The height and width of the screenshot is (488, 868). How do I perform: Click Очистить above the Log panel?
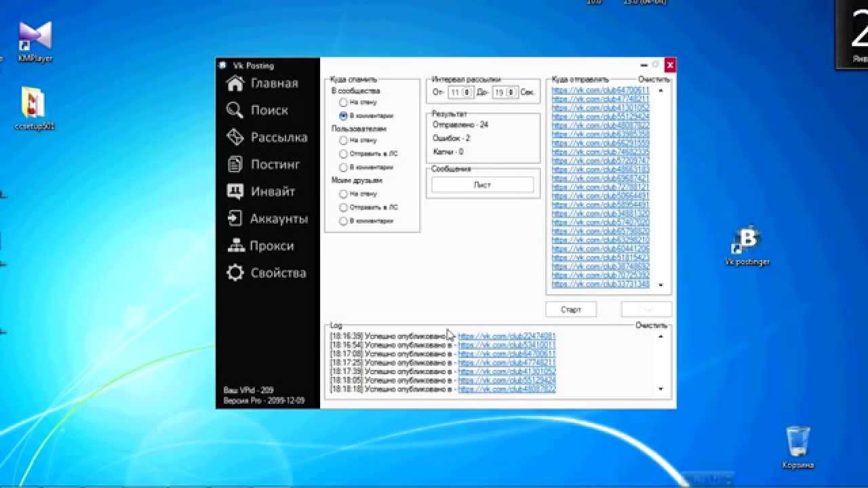click(651, 325)
